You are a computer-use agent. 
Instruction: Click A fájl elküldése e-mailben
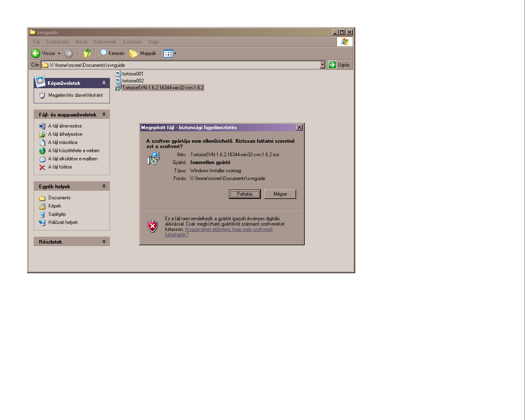pyautogui.click(x=73, y=159)
